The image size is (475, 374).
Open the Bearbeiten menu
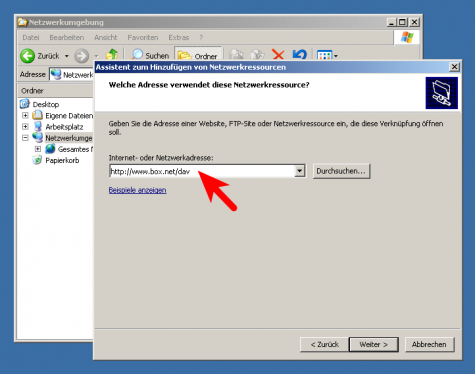pyautogui.click(x=67, y=37)
